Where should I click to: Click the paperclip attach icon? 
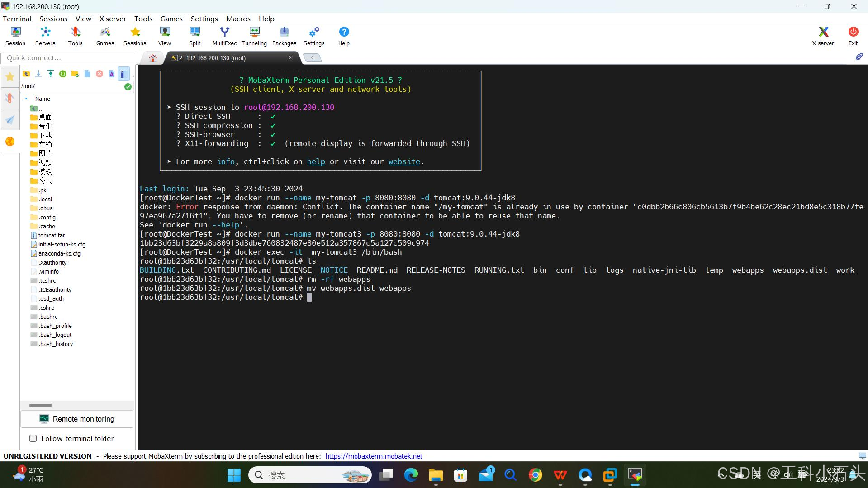859,57
